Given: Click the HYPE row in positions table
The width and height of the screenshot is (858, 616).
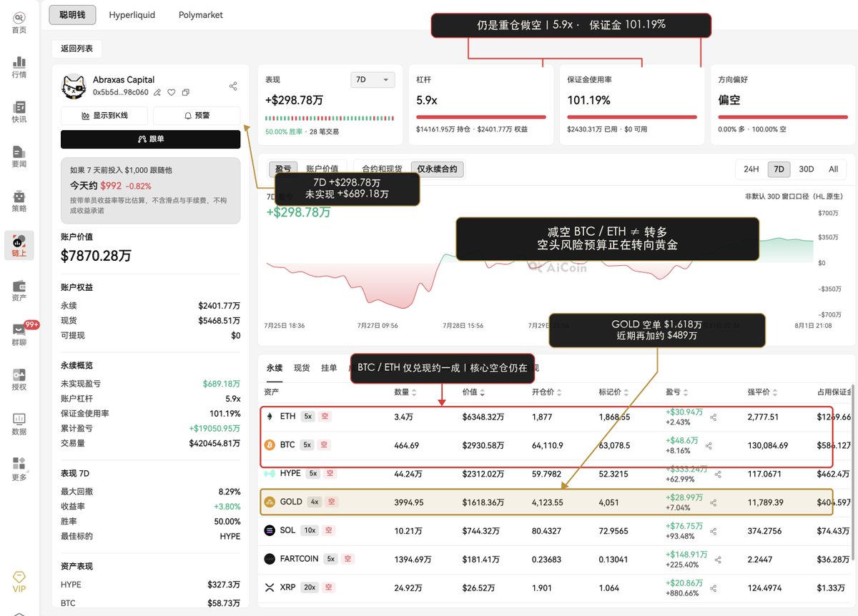Looking at the screenshot, I should point(556,473).
